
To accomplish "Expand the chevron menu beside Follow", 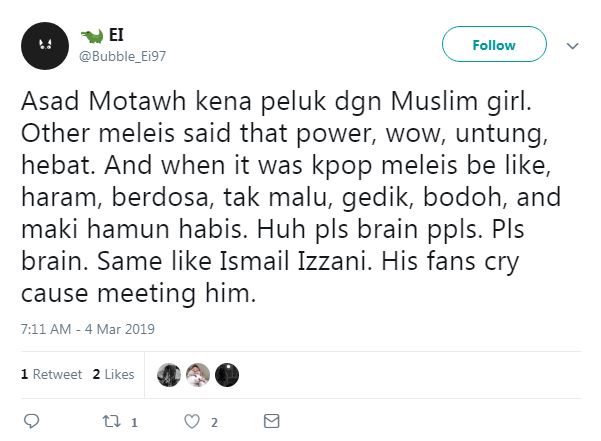I will [x=573, y=45].
